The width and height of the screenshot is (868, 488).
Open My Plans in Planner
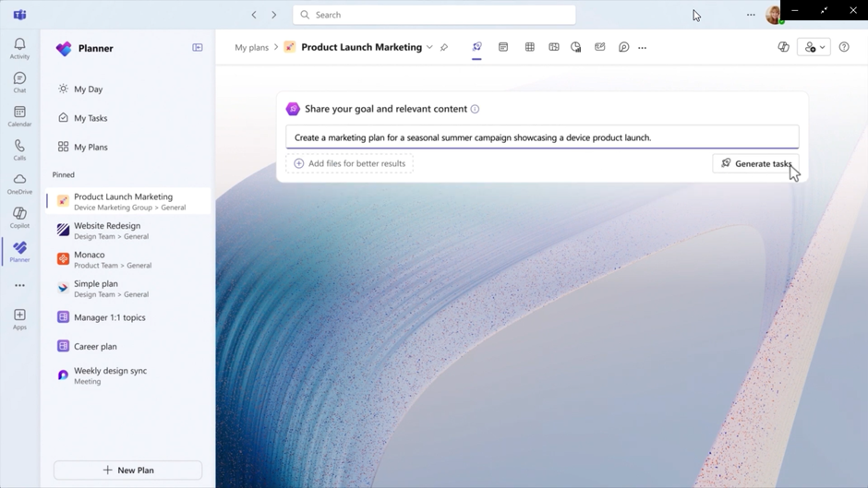(82, 148)
